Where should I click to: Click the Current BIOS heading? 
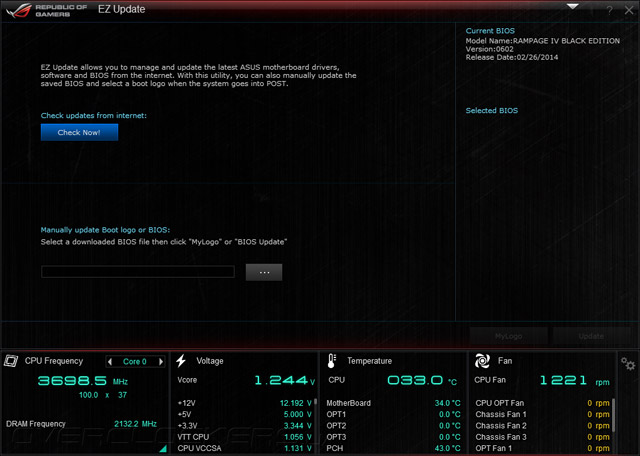pos(490,31)
